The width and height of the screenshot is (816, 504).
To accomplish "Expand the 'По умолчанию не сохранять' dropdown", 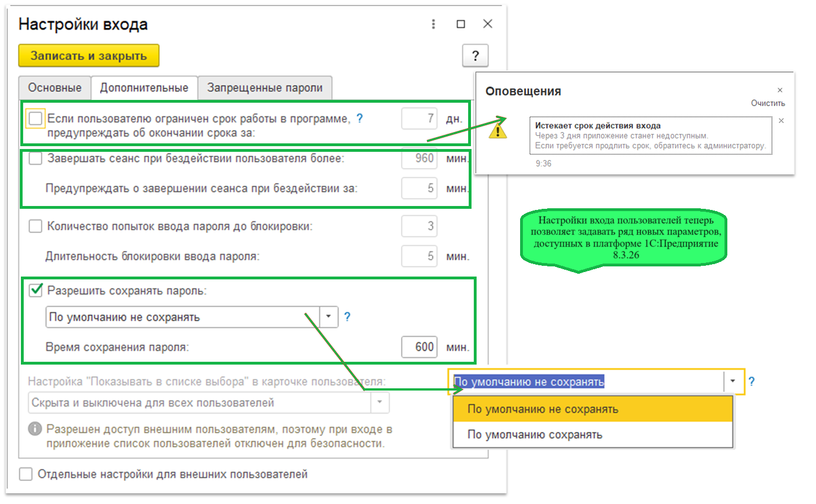I will [328, 317].
